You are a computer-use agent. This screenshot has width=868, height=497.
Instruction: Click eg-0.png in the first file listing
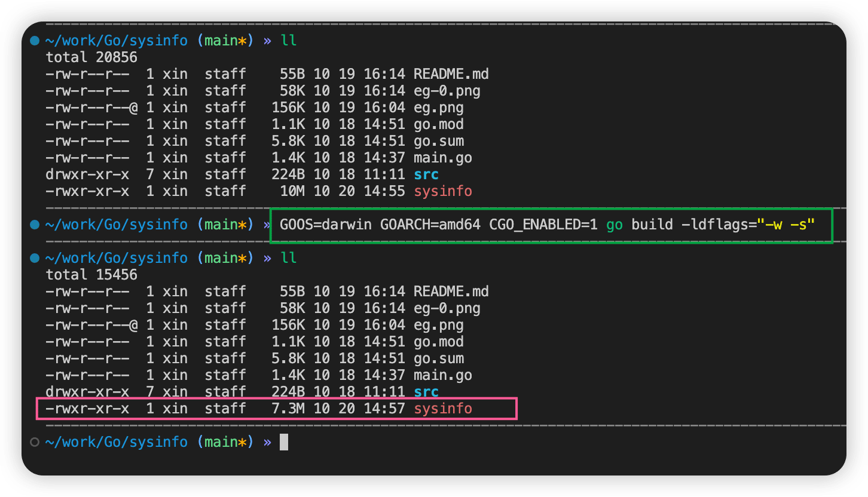click(447, 91)
